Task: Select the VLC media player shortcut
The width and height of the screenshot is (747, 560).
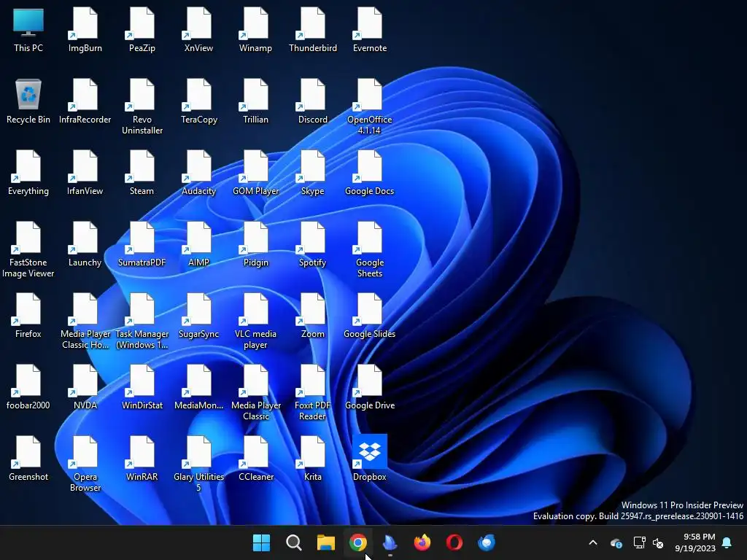Action: 256,322
